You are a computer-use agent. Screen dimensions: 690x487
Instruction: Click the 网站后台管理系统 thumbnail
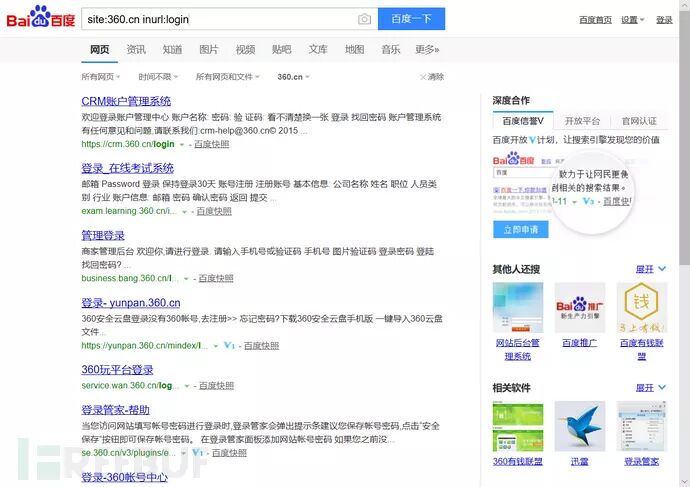tap(518, 308)
